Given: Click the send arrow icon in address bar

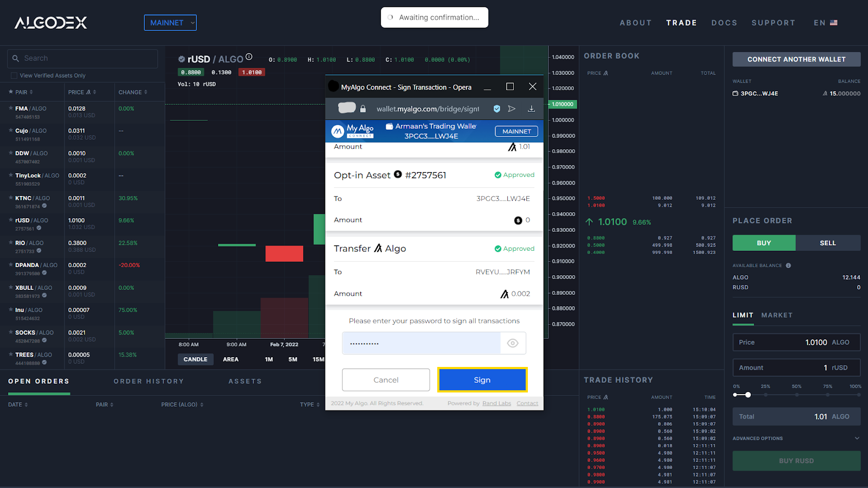Looking at the screenshot, I should 512,109.
